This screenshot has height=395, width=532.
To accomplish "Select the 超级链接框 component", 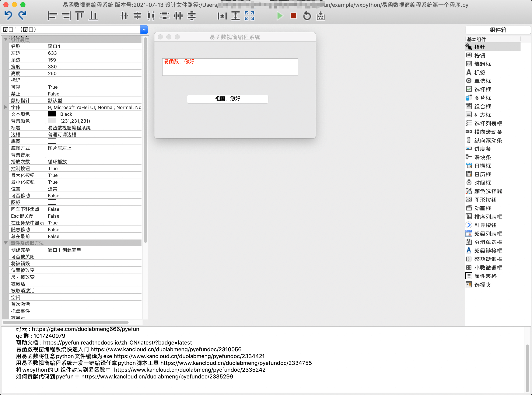I will (493, 251).
